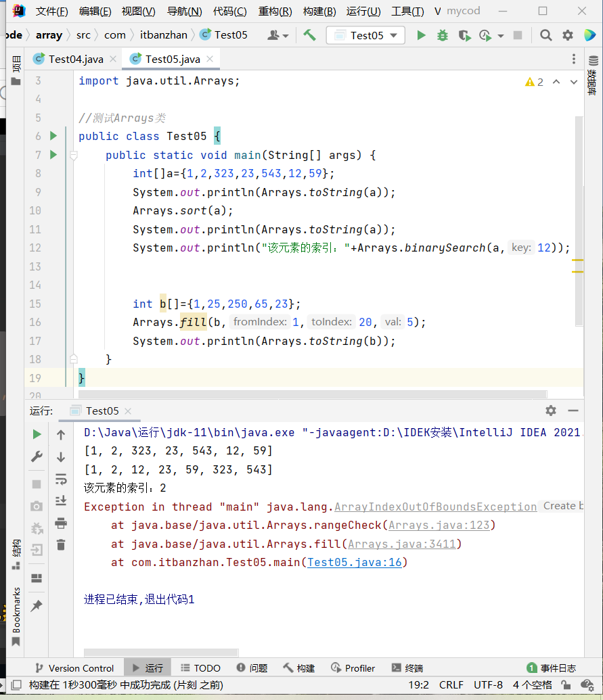Open the 文件(F) menu
The image size is (603, 700).
pyautogui.click(x=52, y=11)
